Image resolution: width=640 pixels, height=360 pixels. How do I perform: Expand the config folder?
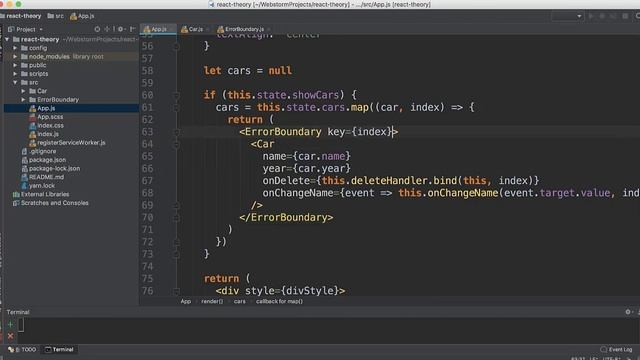pyautogui.click(x=15, y=48)
